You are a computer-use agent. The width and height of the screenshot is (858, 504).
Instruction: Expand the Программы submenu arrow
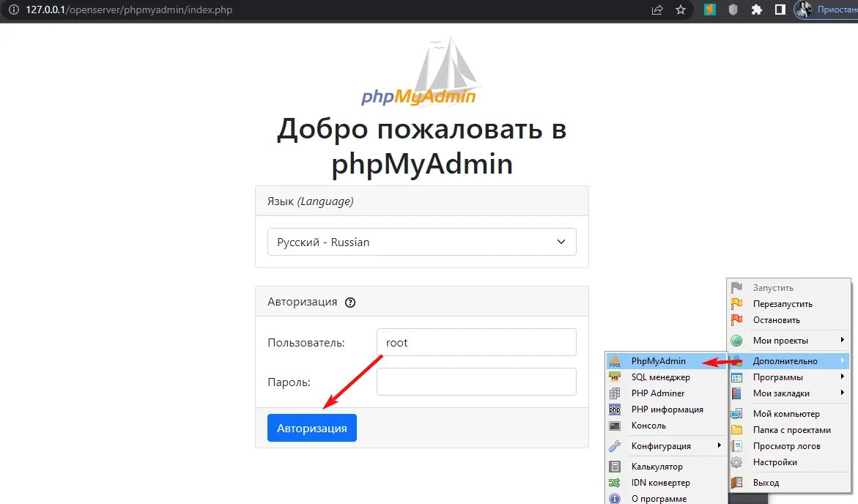(x=843, y=377)
